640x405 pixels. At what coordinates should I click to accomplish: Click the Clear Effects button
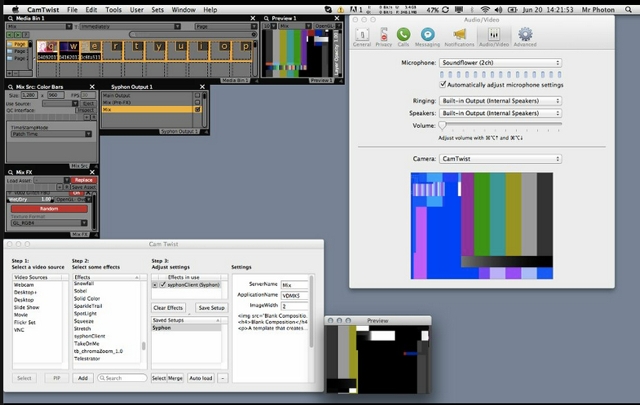coord(167,308)
